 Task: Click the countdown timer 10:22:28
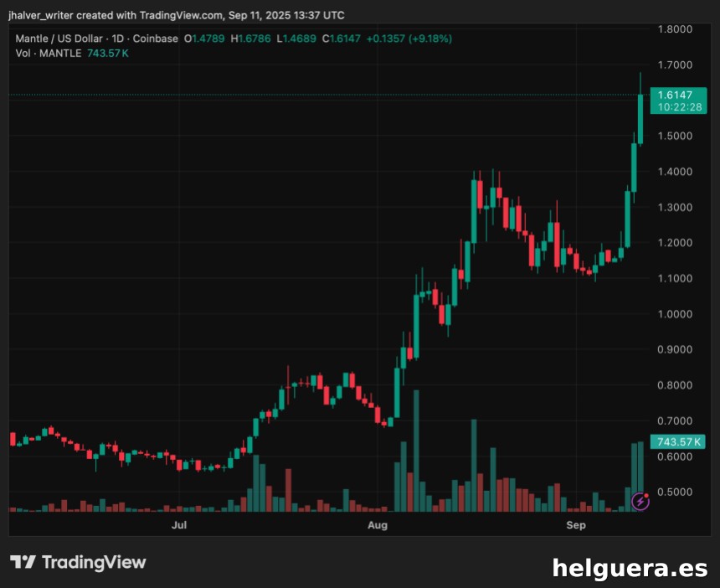680,107
